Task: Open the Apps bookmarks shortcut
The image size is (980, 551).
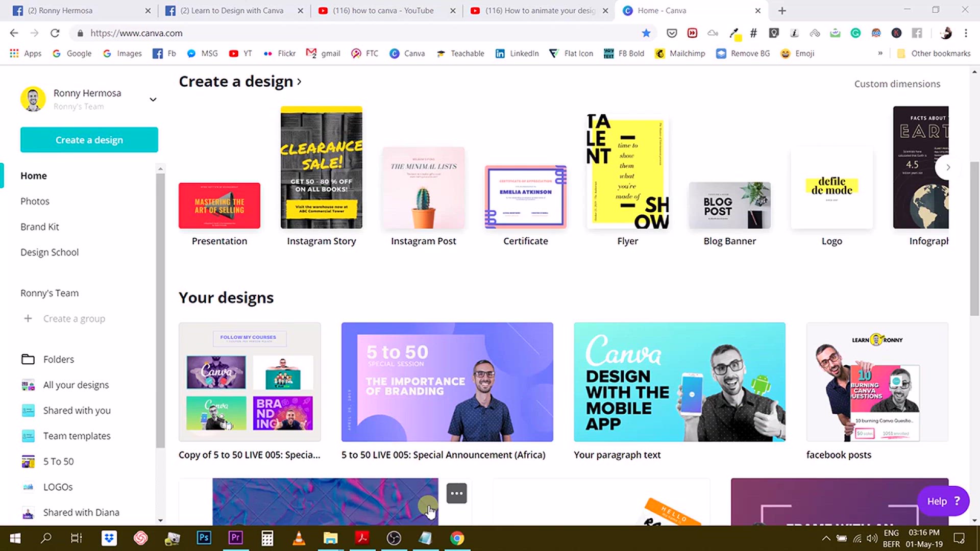Action: tap(26, 54)
